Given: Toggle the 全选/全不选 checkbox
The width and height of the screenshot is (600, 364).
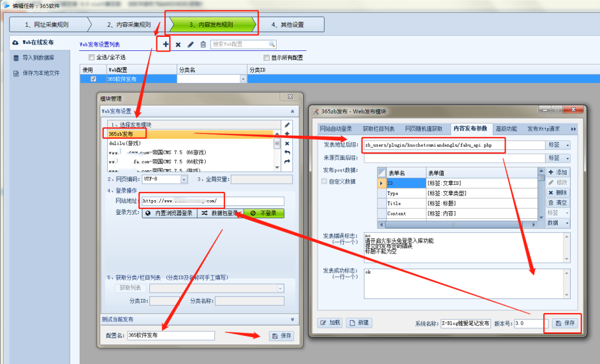Looking at the screenshot, I should pyautogui.click(x=91, y=57).
